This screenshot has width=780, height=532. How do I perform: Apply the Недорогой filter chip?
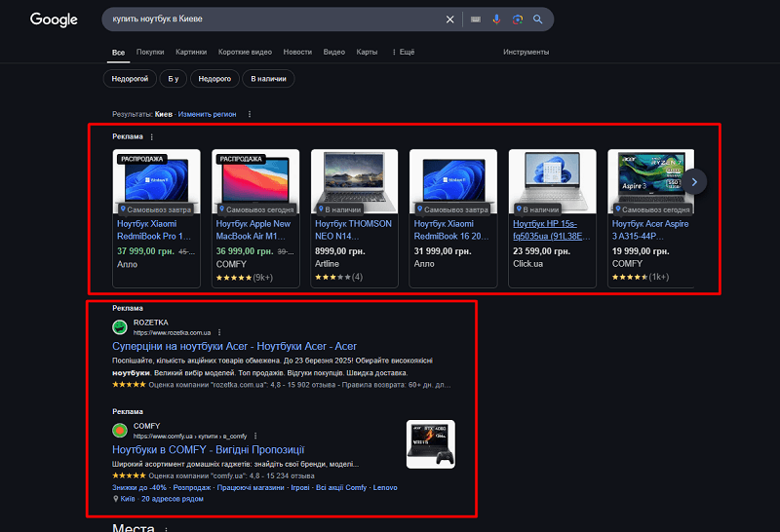click(130, 79)
